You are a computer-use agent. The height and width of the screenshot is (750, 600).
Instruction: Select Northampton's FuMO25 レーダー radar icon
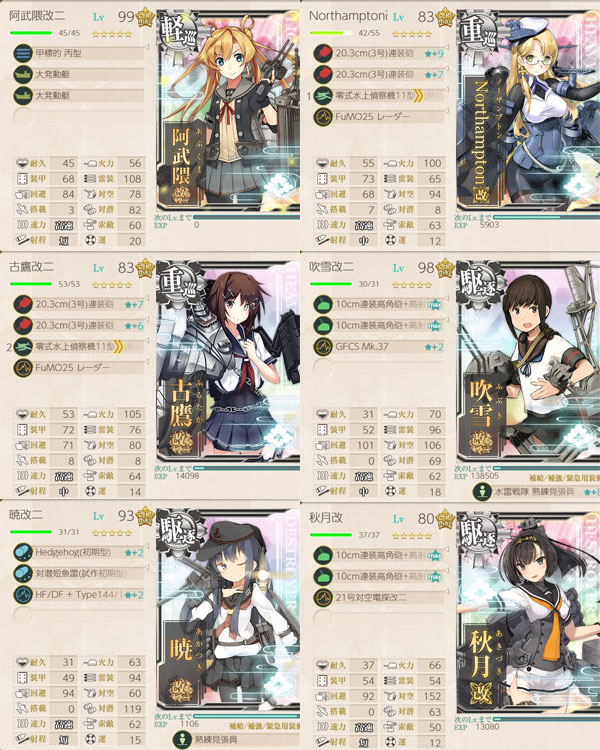(323, 117)
